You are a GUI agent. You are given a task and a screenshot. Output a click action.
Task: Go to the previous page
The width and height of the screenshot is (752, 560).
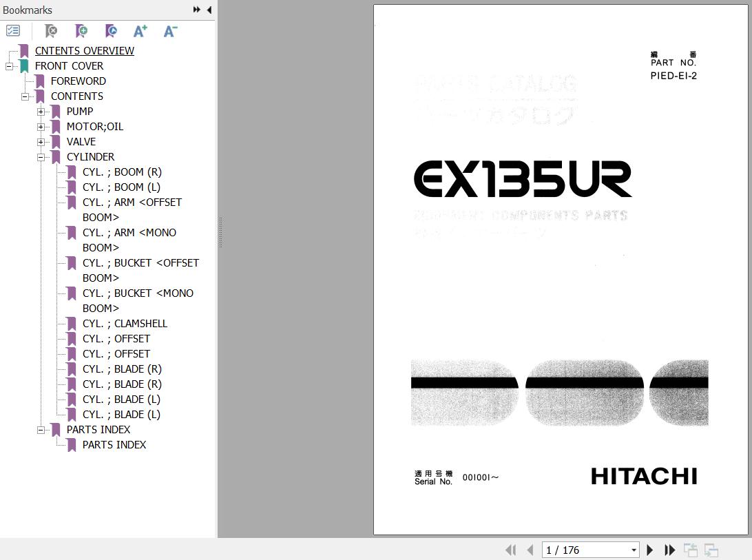point(530,550)
